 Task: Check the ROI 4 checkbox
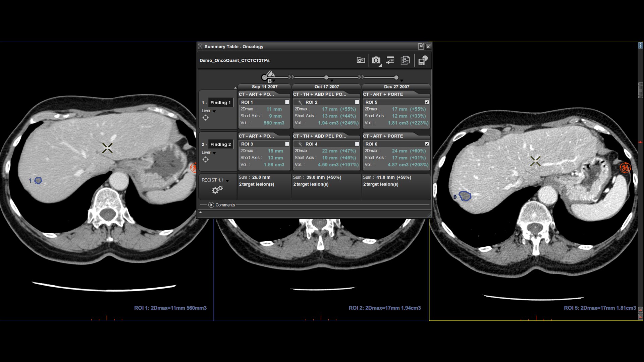click(357, 144)
